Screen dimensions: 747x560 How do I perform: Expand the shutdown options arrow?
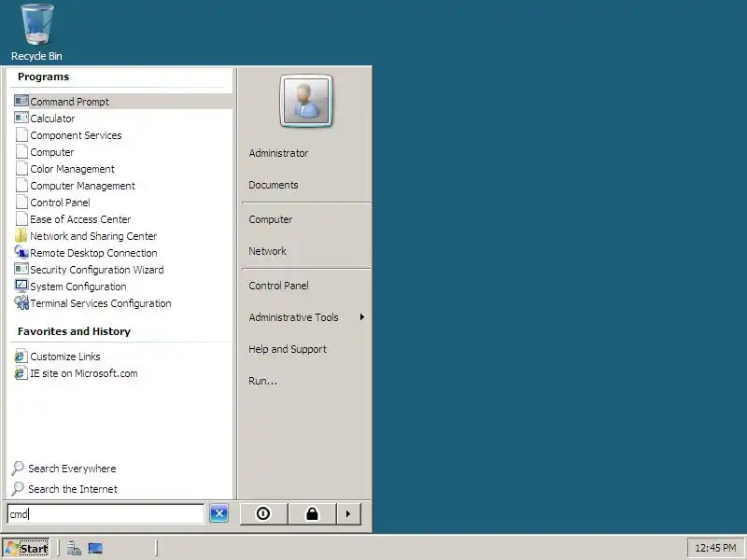348,514
